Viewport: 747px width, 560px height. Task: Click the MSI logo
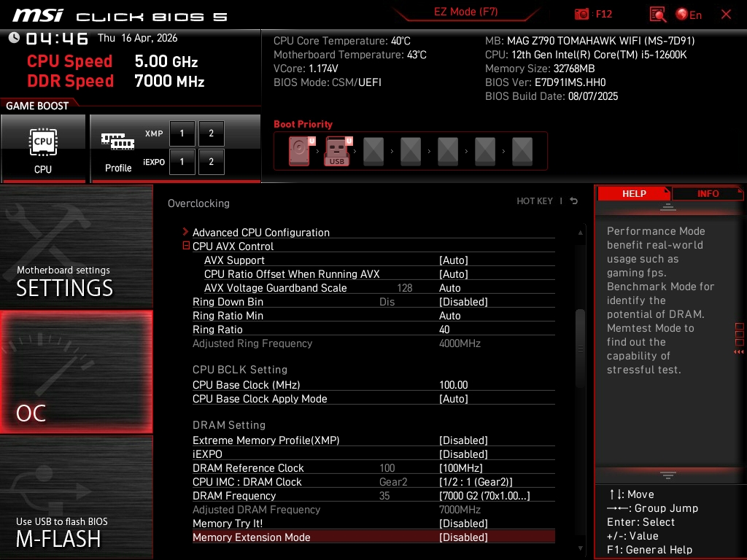(37, 15)
